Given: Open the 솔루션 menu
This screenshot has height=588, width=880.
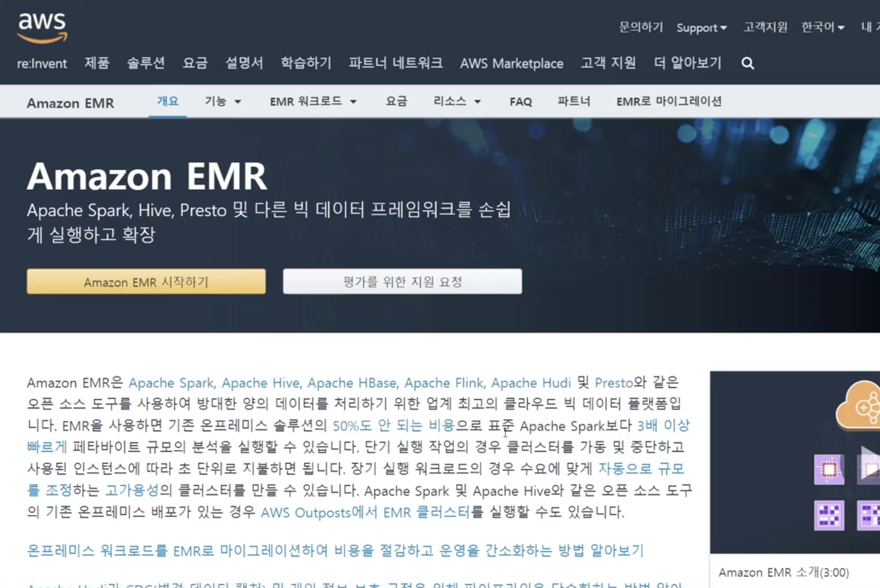Looking at the screenshot, I should pos(146,63).
